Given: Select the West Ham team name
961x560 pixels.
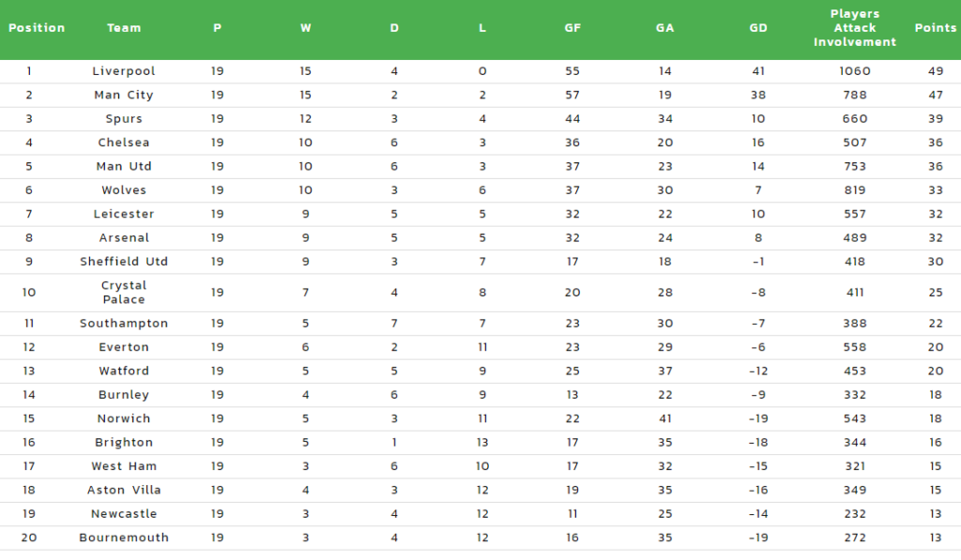Looking at the screenshot, I should (124, 466).
